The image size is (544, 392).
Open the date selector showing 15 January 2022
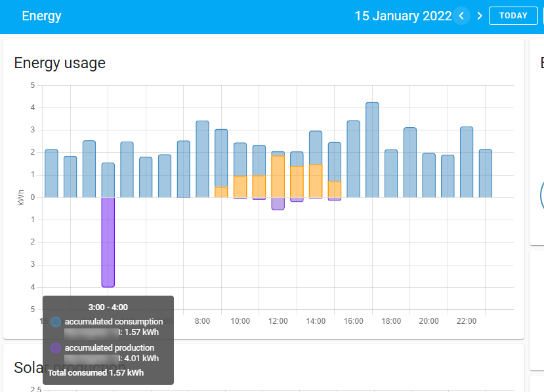click(x=402, y=16)
